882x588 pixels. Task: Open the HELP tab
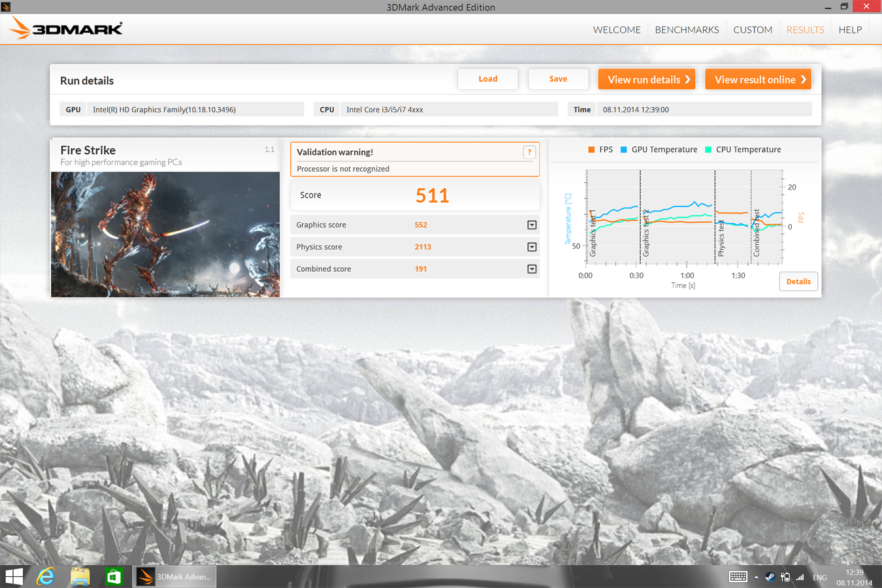850,30
